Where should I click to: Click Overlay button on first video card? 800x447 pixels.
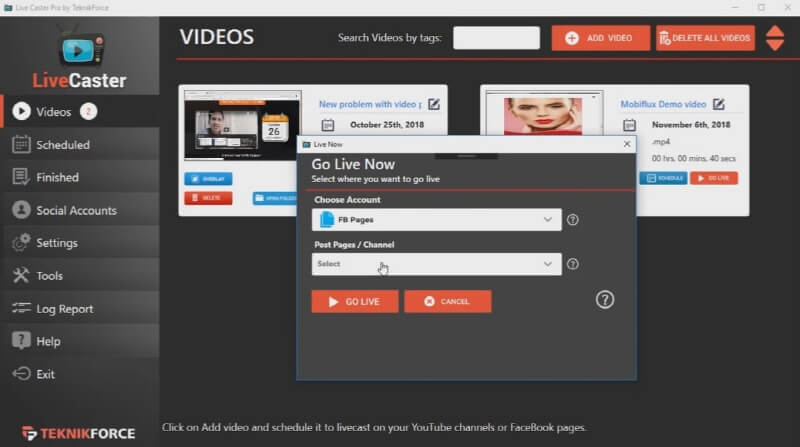(208, 179)
